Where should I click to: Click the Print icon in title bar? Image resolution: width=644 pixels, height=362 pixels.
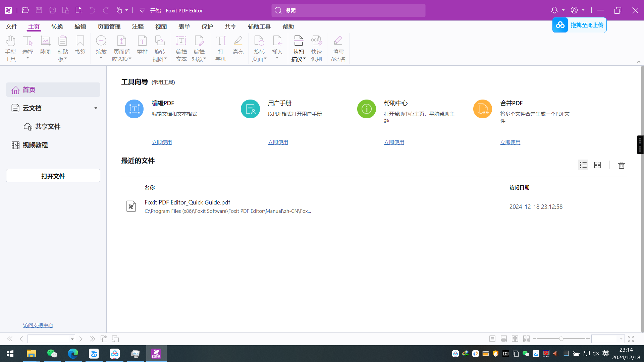[52, 10]
